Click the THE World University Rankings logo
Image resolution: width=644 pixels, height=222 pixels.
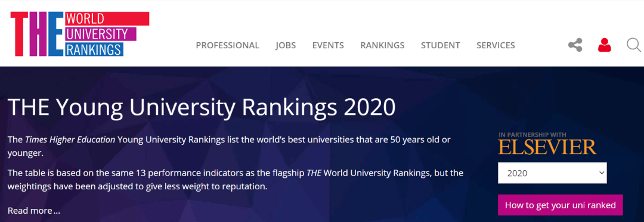click(x=80, y=33)
